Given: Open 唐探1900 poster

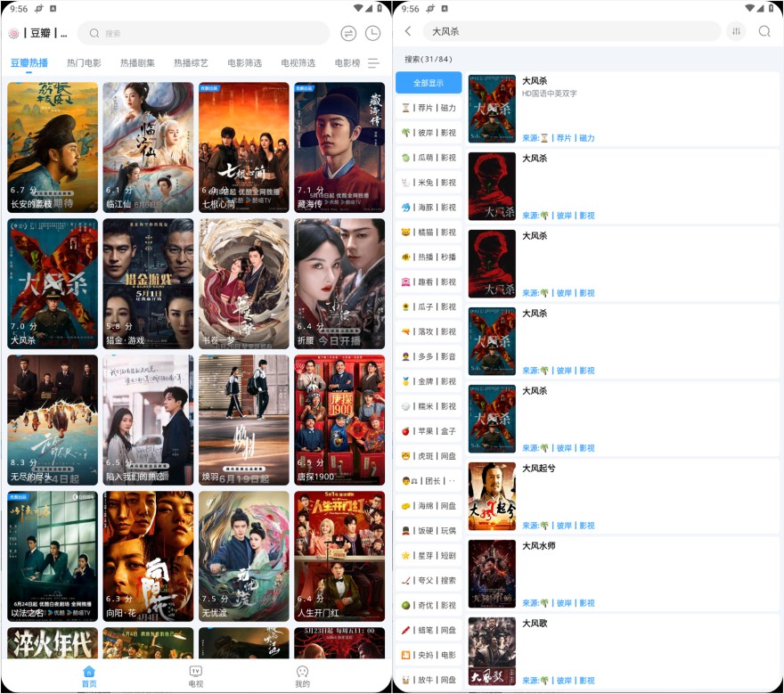Looking at the screenshot, I should pyautogui.click(x=339, y=420).
